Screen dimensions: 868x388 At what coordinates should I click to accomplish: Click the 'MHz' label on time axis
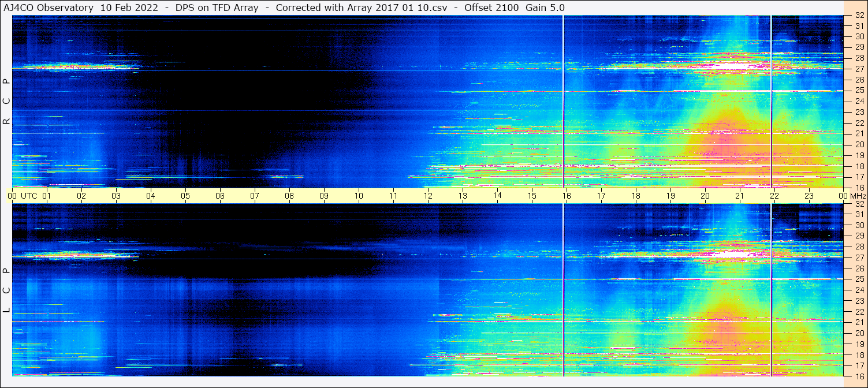point(858,196)
